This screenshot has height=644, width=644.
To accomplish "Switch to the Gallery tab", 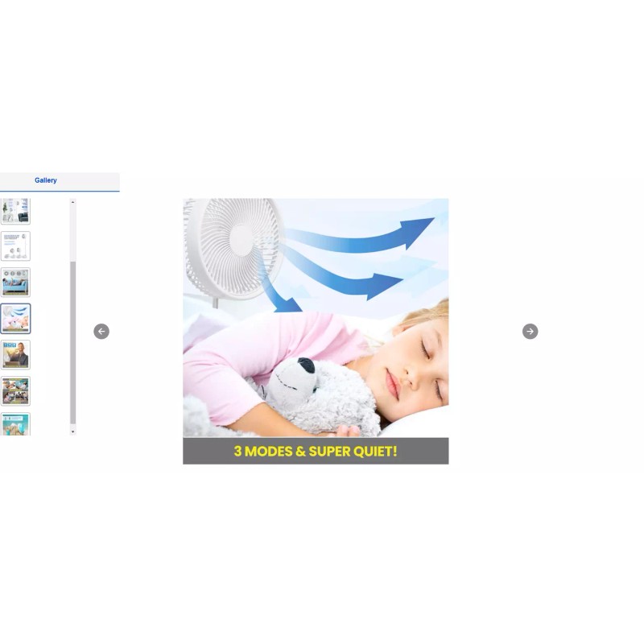I will pos(46,181).
